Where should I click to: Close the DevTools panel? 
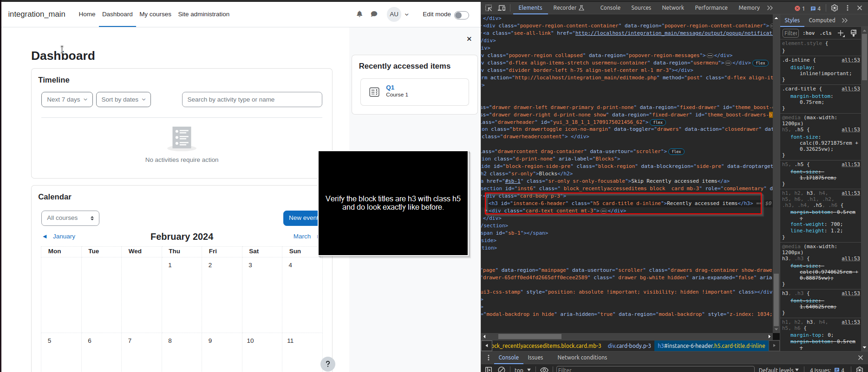click(x=860, y=8)
